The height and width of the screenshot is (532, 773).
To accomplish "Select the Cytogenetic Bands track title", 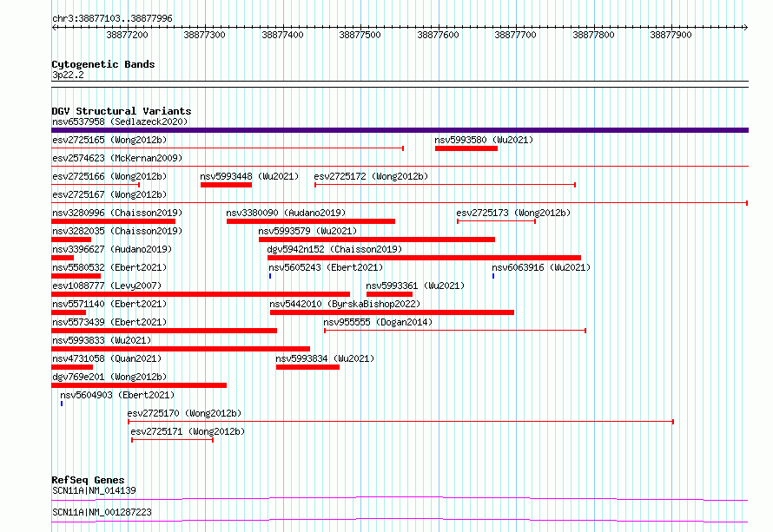I will 103,64.
